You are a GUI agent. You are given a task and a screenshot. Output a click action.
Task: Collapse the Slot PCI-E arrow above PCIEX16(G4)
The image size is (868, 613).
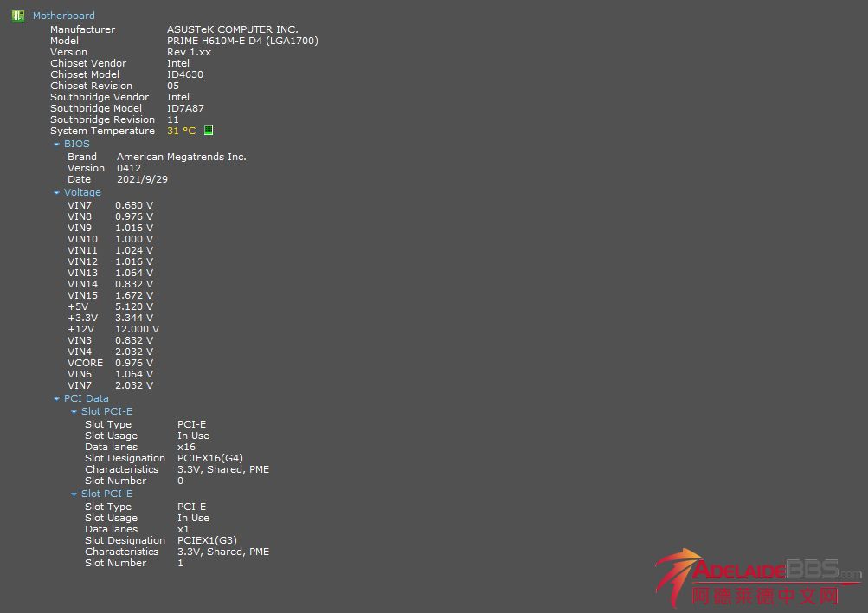(x=74, y=412)
